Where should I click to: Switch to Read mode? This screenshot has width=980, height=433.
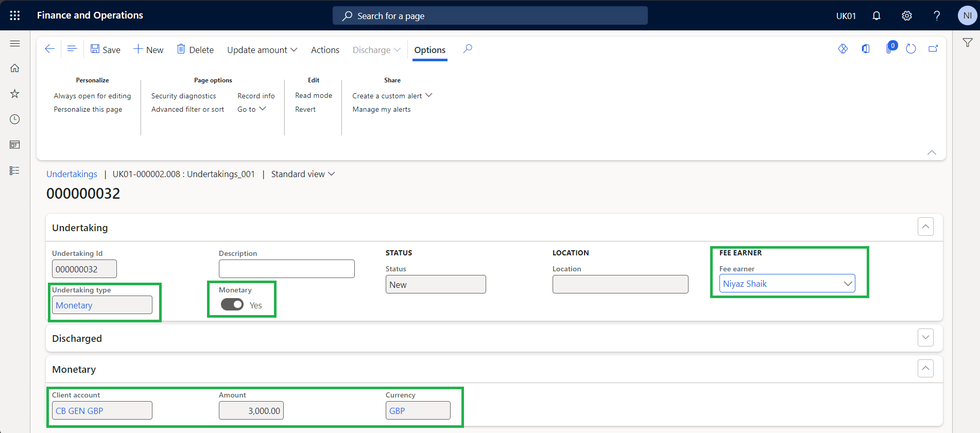point(314,95)
